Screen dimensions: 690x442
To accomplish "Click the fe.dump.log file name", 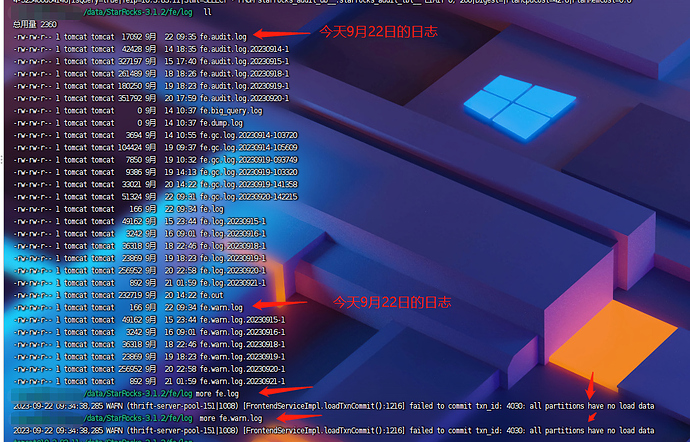I will (221, 123).
